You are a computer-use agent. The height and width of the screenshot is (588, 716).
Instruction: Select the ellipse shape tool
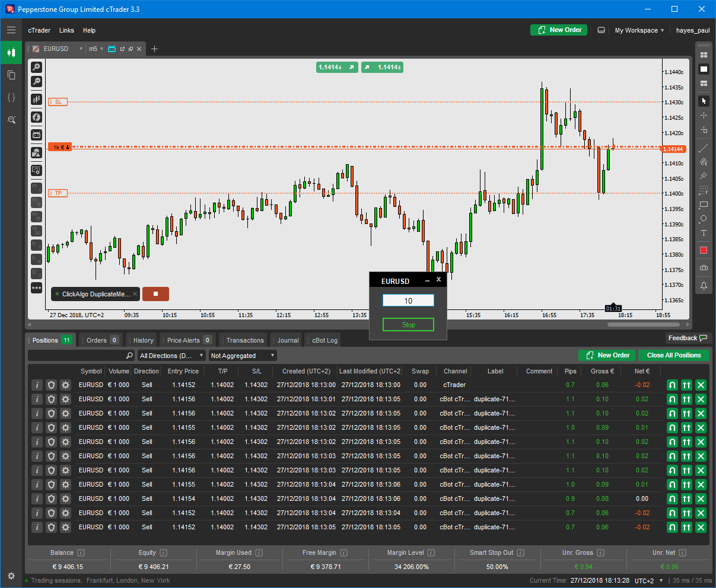(x=704, y=219)
